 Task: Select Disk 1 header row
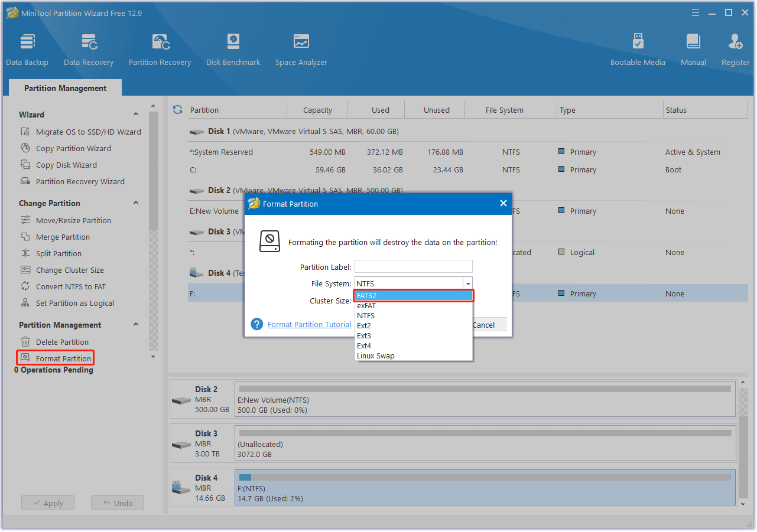467,132
